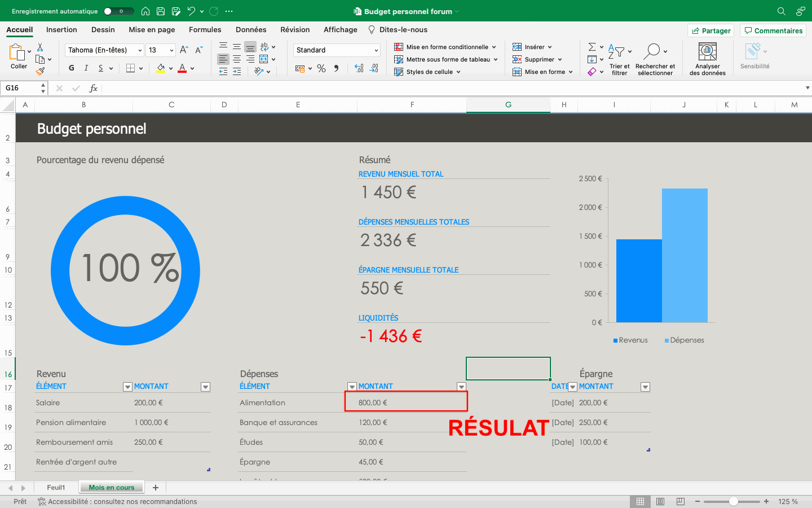The width and height of the screenshot is (812, 508).
Task: Click the Name Box showing G16
Action: 20,88
